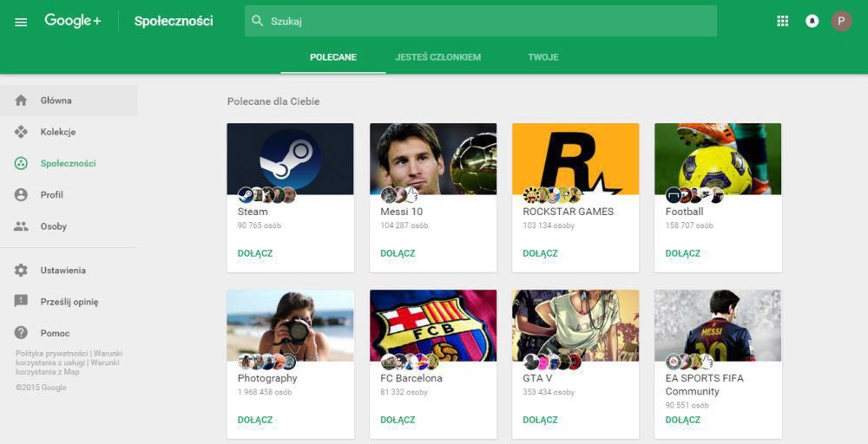Click the Pomoc question mark icon
The image size is (868, 444).
coord(21,333)
